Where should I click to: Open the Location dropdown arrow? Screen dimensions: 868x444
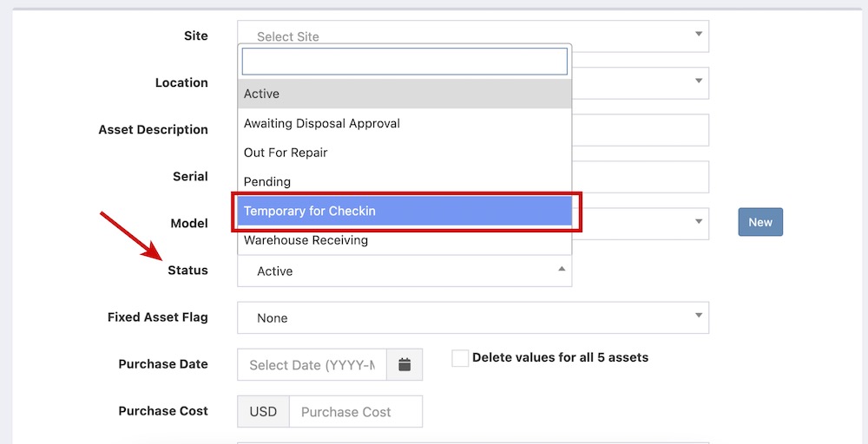pos(698,82)
